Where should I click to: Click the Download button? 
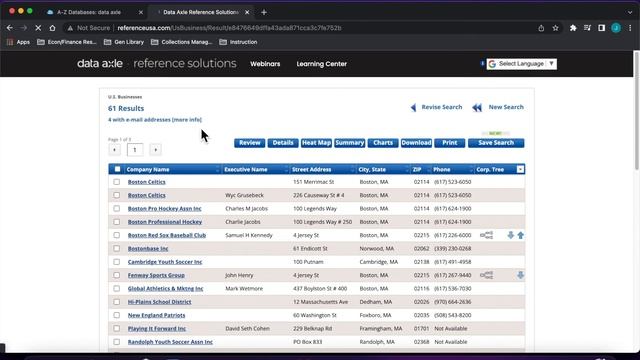pos(416,143)
